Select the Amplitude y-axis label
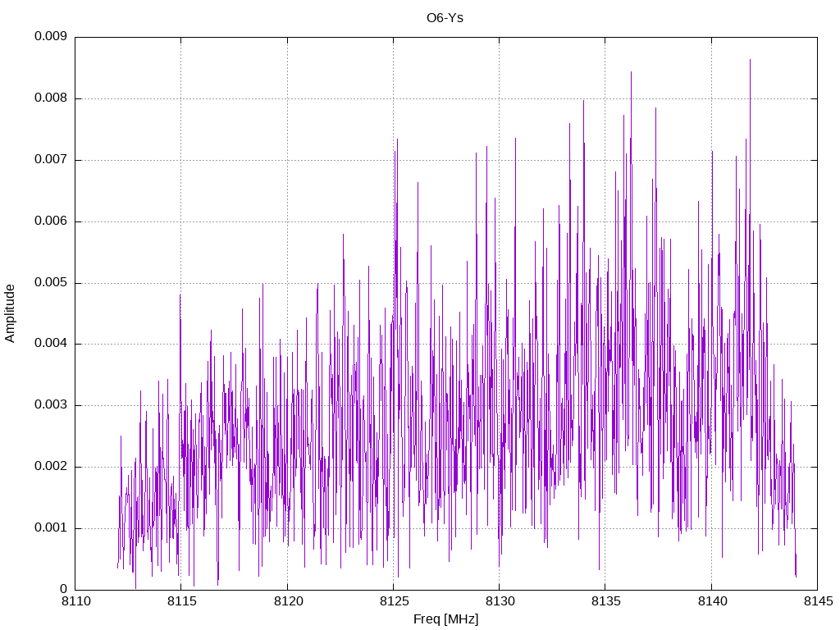840x630 pixels. [10, 313]
